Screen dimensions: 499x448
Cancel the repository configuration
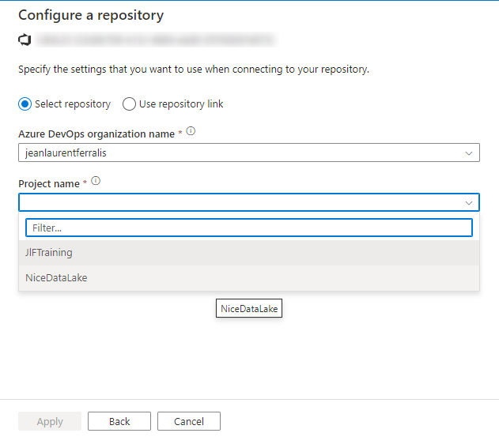(x=189, y=421)
